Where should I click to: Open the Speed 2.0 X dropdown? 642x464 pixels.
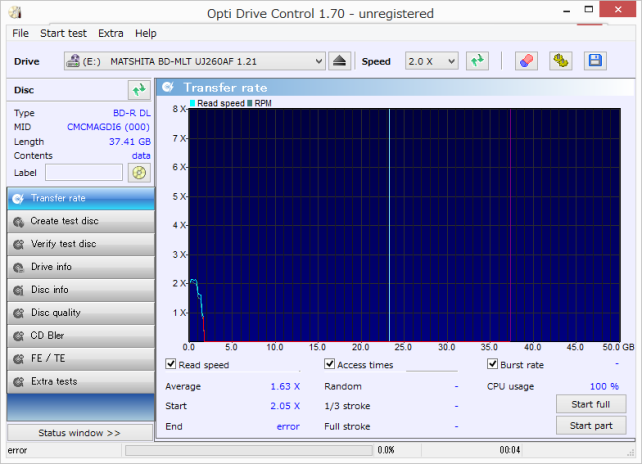pos(431,61)
